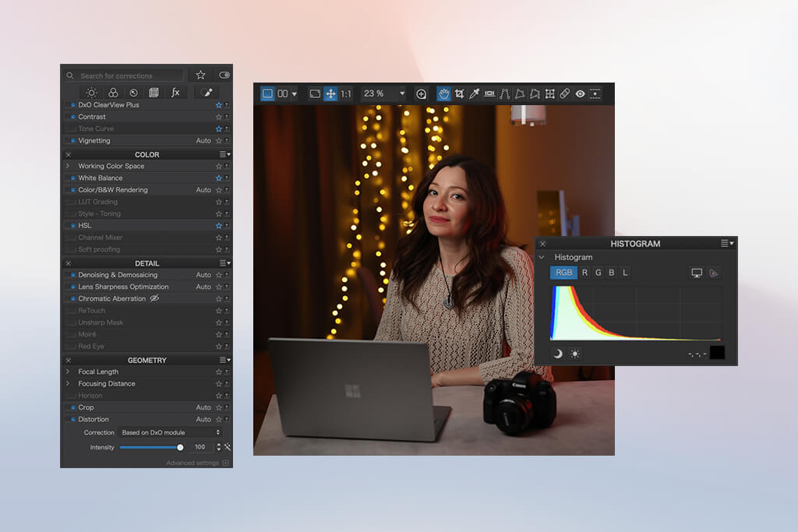Expand the Working Color Space section

(68, 166)
